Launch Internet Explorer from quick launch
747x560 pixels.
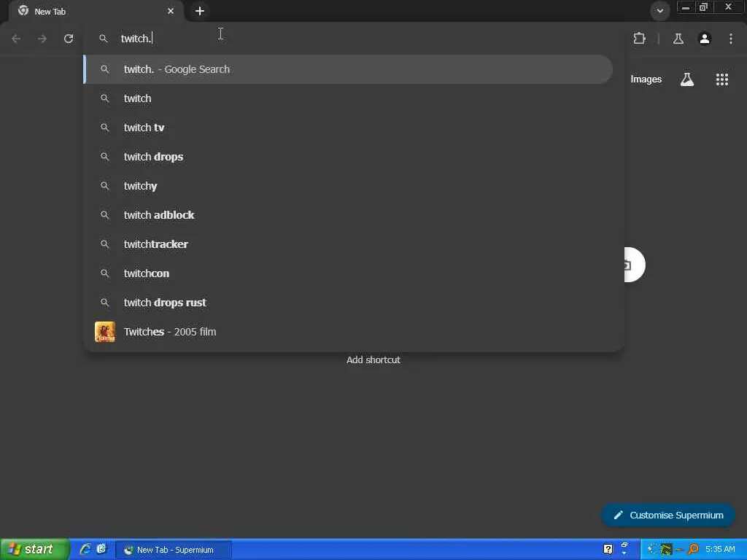point(85,550)
